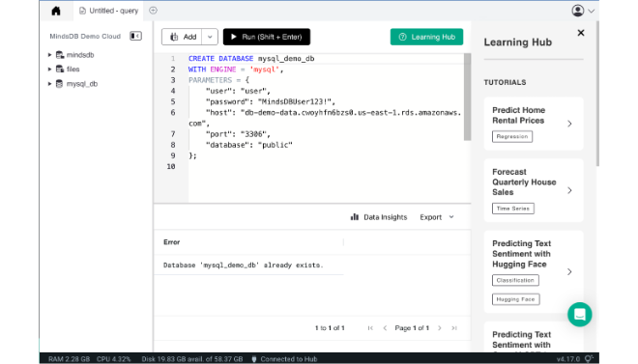Click the RAM usage status entry
638x364 pixels.
click(x=70, y=359)
